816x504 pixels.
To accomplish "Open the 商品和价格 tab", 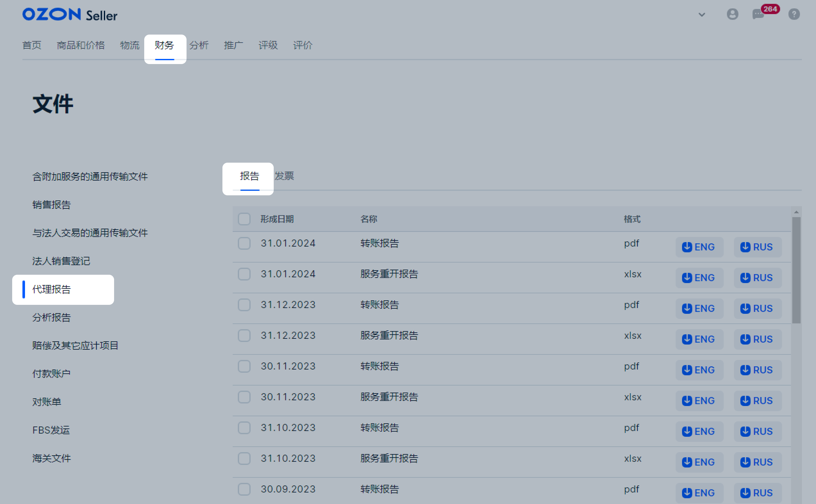I will tap(81, 45).
